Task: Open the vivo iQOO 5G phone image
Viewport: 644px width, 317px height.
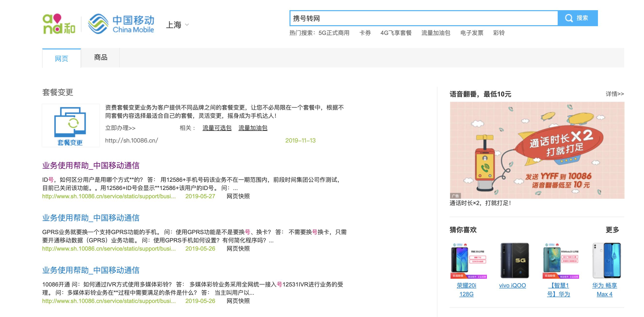Action: click(515, 261)
